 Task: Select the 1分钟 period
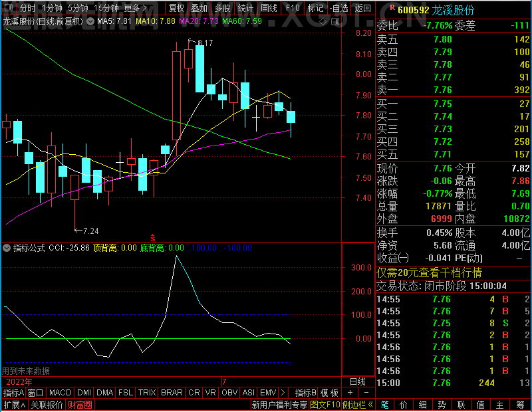pyautogui.click(x=52, y=8)
